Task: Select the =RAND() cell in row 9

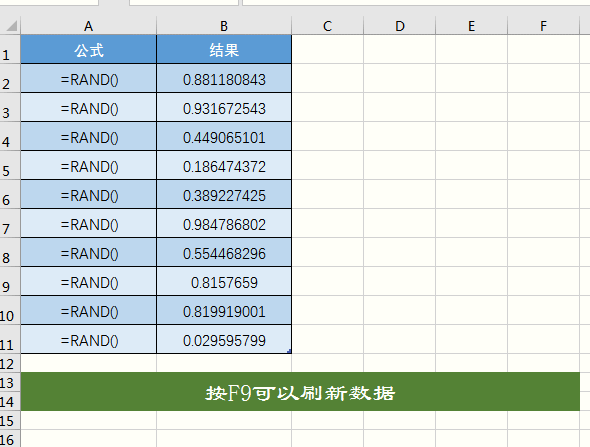Action: pos(88,281)
